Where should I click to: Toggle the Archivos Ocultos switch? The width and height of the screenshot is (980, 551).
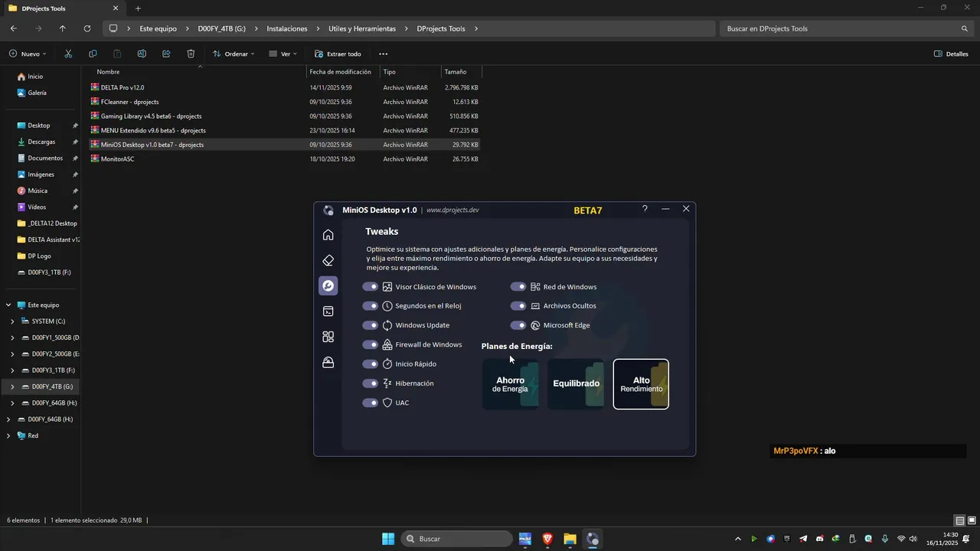click(x=518, y=306)
